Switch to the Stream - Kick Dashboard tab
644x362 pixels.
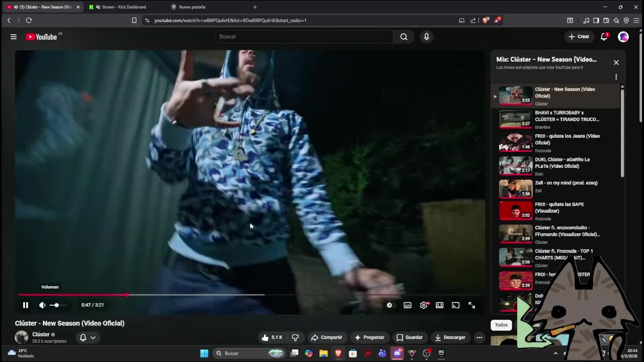pos(124,7)
